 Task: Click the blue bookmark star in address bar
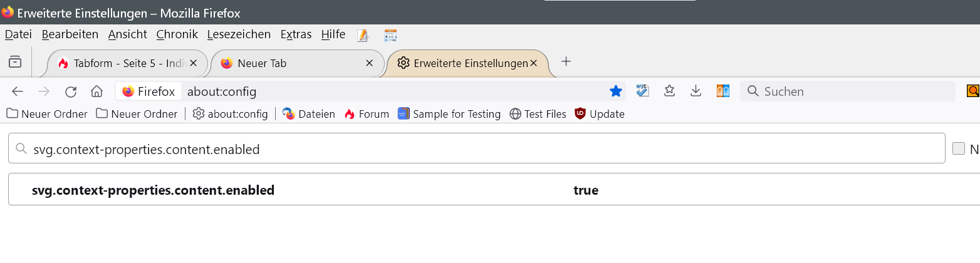616,91
